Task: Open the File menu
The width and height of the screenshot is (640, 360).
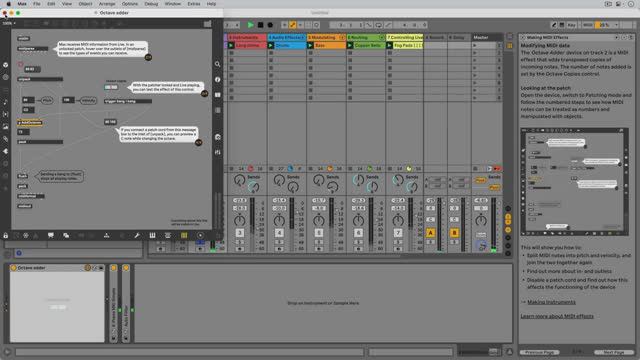Action: pyautogui.click(x=37, y=4)
